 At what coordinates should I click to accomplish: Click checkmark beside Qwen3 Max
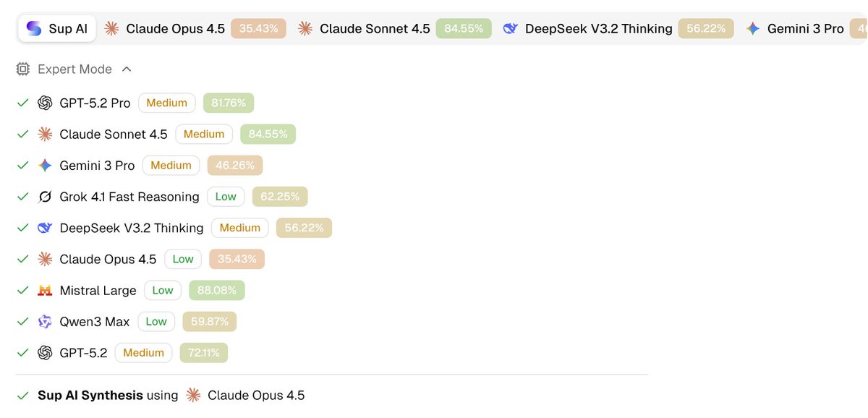(23, 322)
